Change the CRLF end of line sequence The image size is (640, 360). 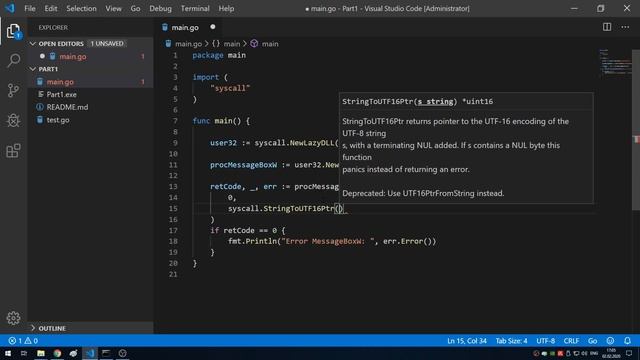571,340
